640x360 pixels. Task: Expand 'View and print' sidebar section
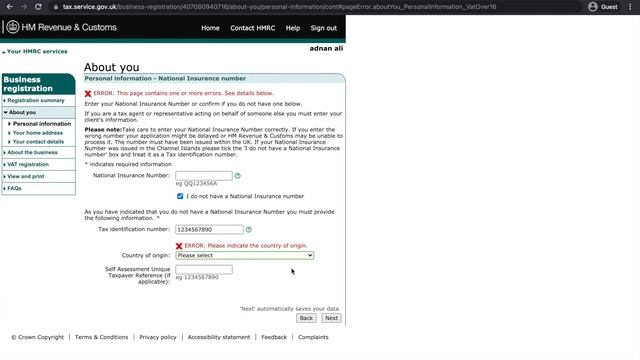click(x=26, y=176)
